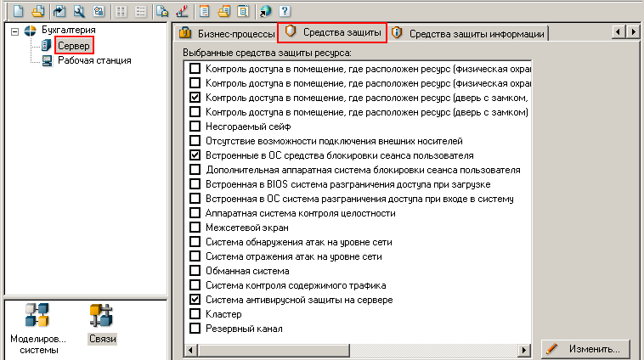Image resolution: width=644 pixels, height=360 pixels.
Task: Create a new document from the toolbar
Action: 19,11
